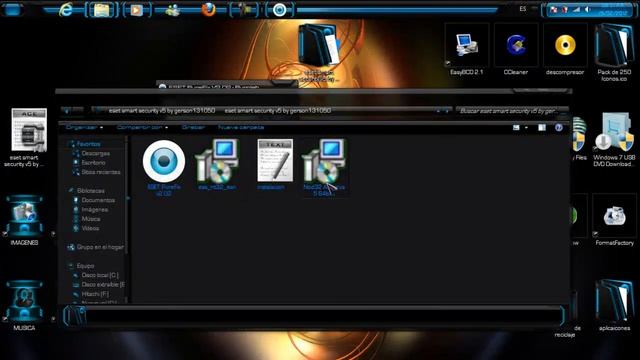Viewport: 640px width, 360px height.
Task: Open EasyBCD 2.1 desktop shortcut
Action: point(467,50)
